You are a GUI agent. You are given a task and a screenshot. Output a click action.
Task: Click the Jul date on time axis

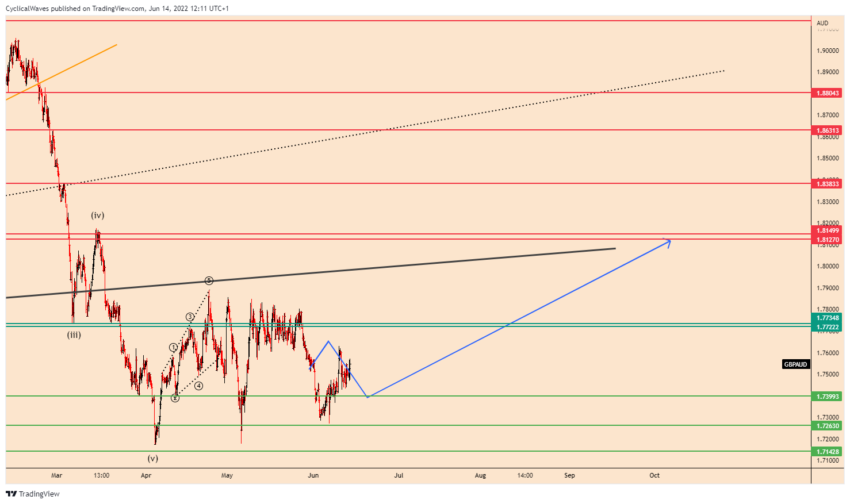(x=399, y=475)
